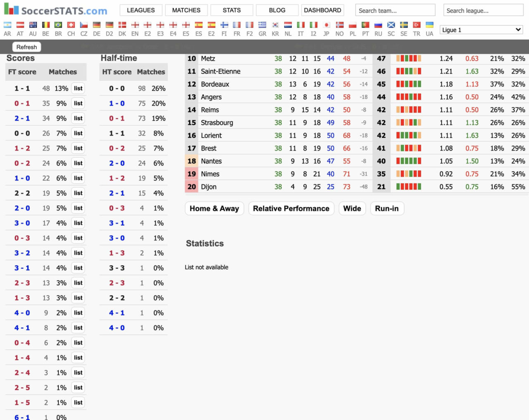The height and width of the screenshot is (420, 529).
Task: Choose the Brazil flag icon (BR)
Action: (58, 25)
